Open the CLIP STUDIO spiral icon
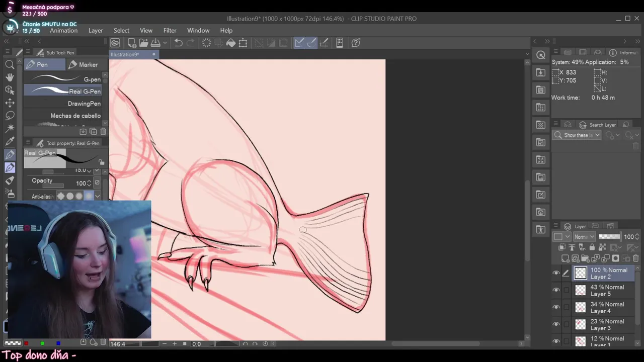 (115, 43)
